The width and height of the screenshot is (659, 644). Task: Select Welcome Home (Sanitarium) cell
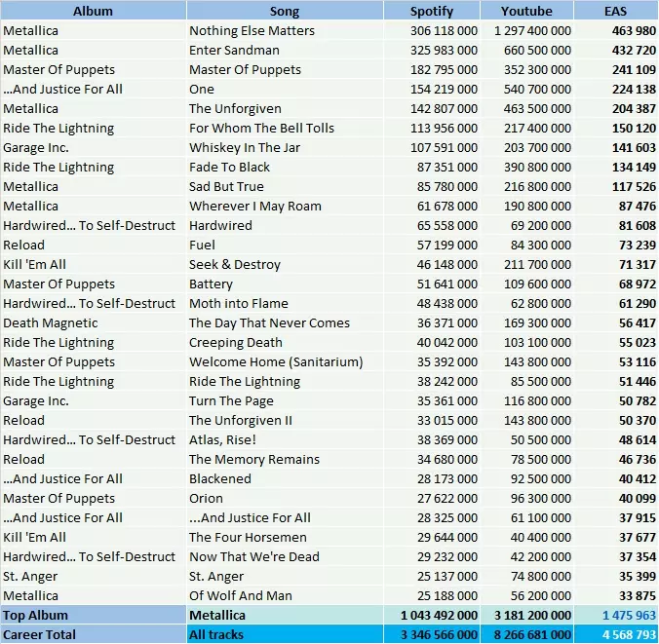[285, 361]
